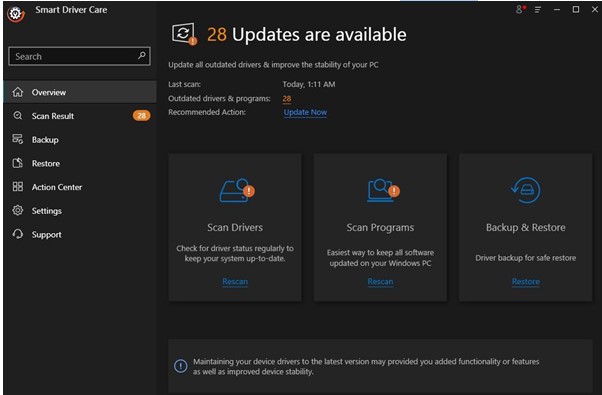The height and width of the screenshot is (395, 602).
Task: Close the Smart Driver Care window
Action: pyautogui.click(x=594, y=10)
